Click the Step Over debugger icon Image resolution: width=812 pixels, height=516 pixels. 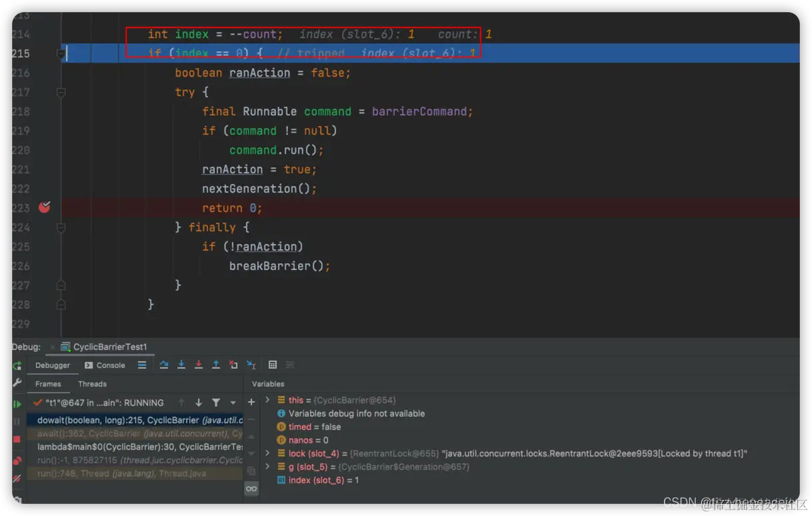164,365
